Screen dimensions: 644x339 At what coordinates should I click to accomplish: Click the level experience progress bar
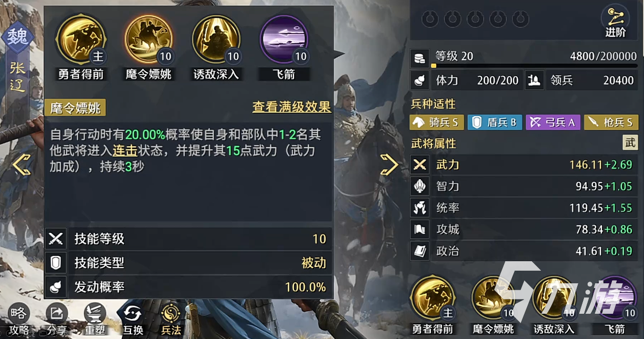point(534,66)
